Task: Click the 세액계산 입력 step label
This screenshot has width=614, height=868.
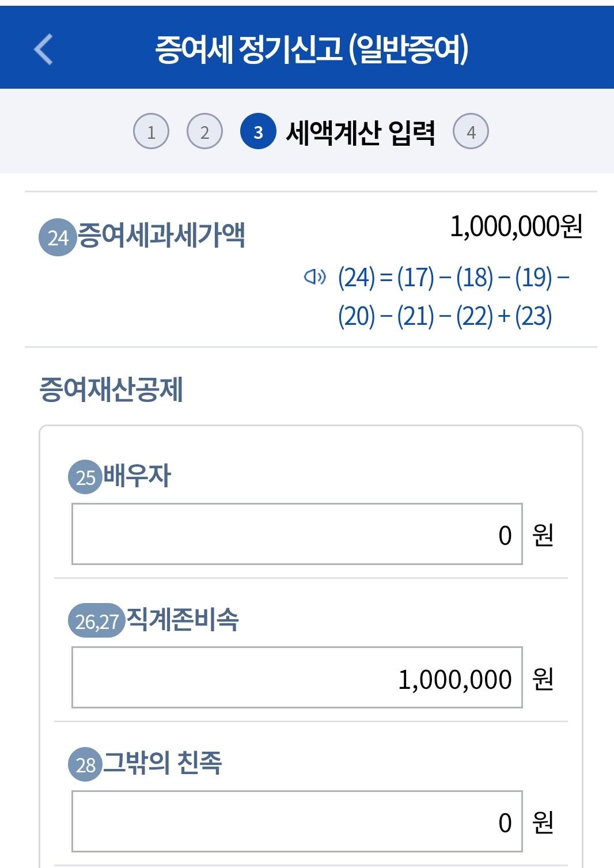Action: tap(360, 133)
